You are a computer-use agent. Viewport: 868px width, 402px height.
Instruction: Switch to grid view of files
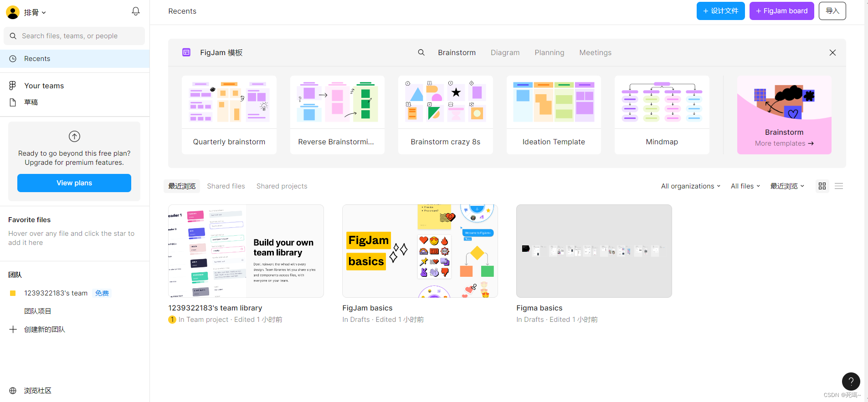(822, 186)
